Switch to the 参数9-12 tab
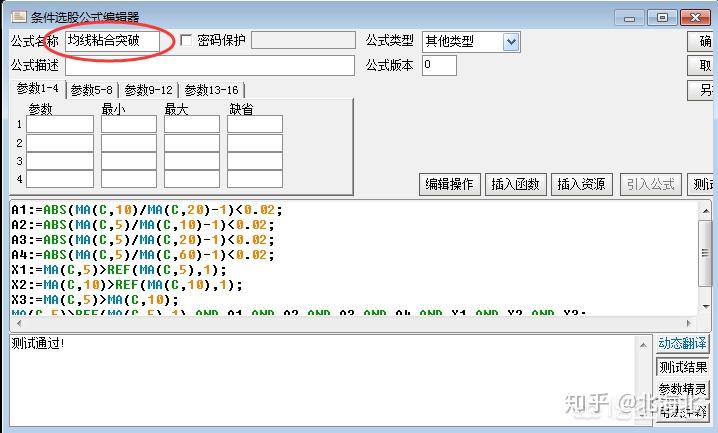Viewport: 718px width, 433px height. 148,90
